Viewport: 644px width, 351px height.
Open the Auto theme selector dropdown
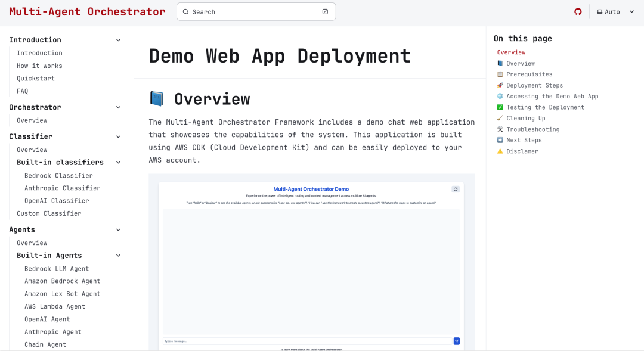point(615,12)
